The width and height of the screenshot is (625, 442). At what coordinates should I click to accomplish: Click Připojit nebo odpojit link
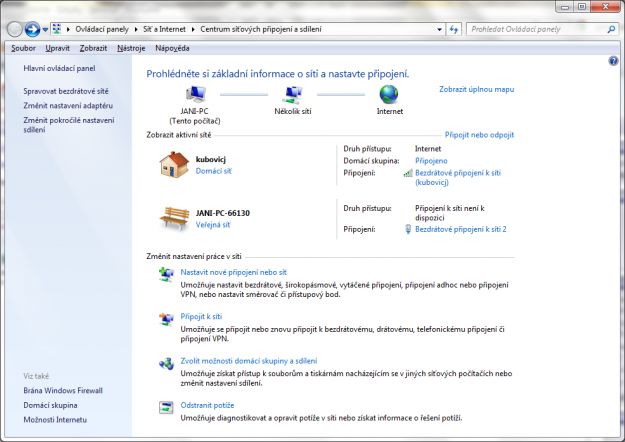tap(479, 135)
